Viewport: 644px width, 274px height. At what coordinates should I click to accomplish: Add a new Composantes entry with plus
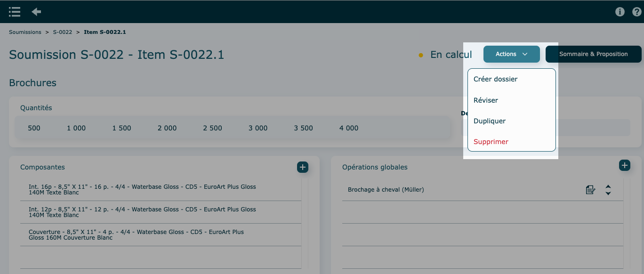[303, 167]
